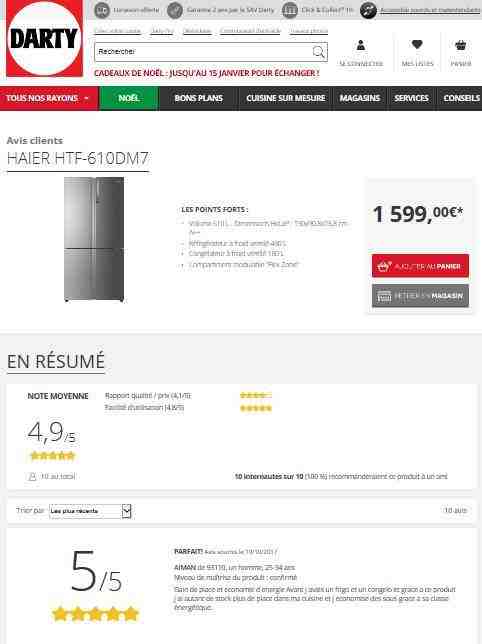The image size is (482, 644).
Task: Click the search magnifier icon
Action: 318,52
